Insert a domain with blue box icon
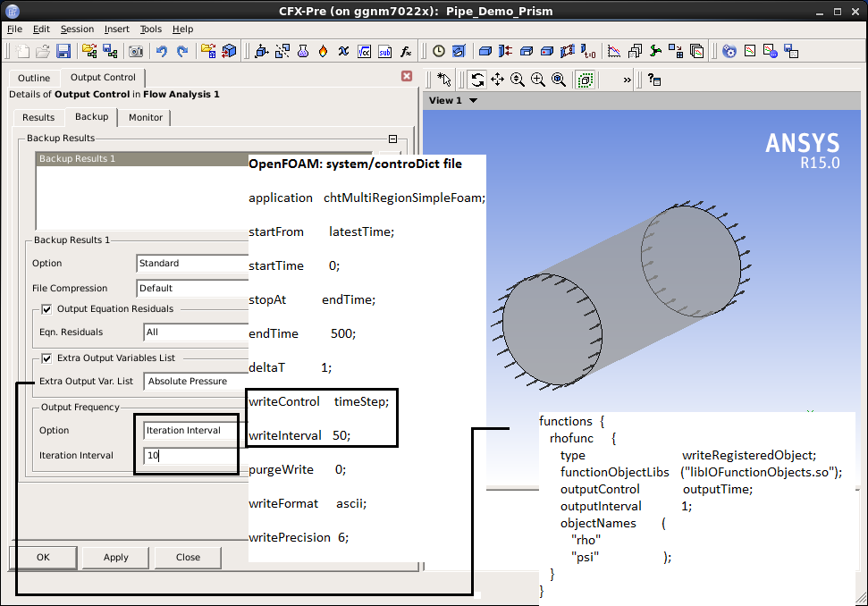This screenshot has width=868, height=606. point(485,52)
